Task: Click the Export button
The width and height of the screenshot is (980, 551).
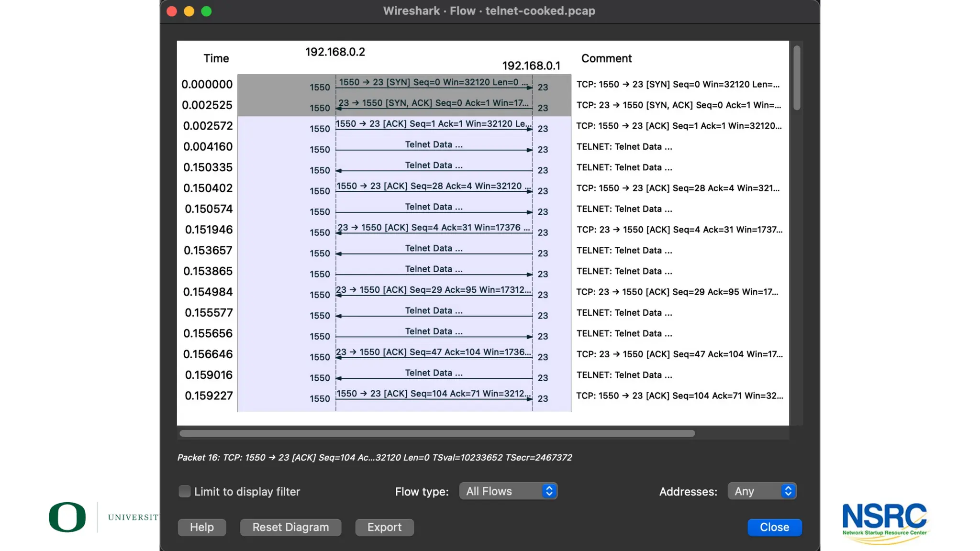Action: [384, 527]
